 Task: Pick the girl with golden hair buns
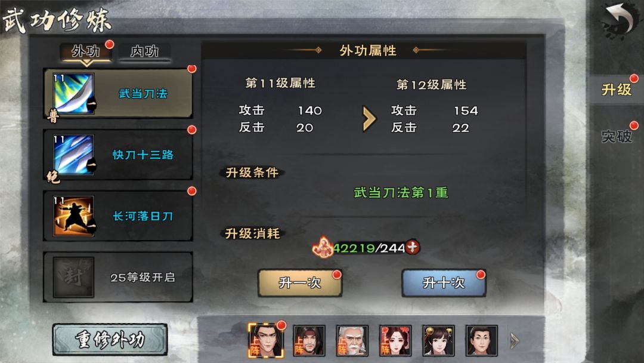(439, 340)
